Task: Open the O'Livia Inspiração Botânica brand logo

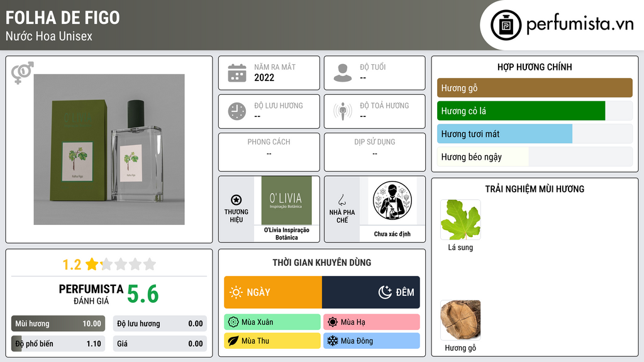Action: pyautogui.click(x=286, y=200)
